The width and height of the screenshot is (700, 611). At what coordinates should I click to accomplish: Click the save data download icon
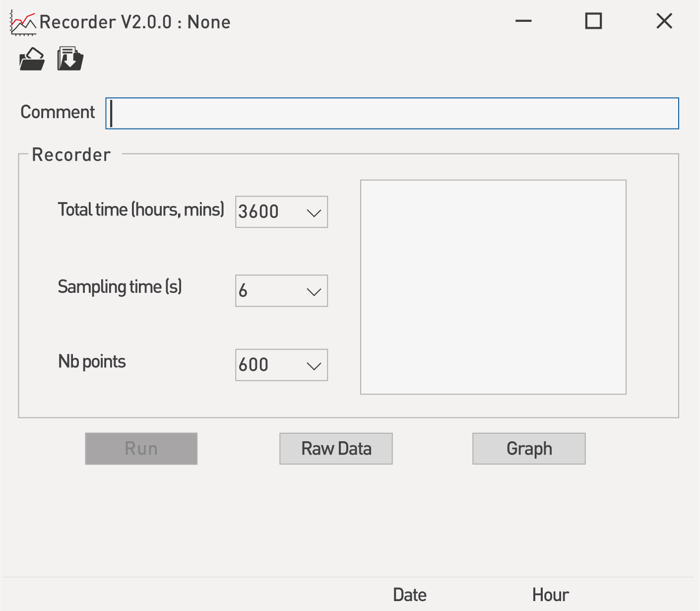tap(70, 59)
